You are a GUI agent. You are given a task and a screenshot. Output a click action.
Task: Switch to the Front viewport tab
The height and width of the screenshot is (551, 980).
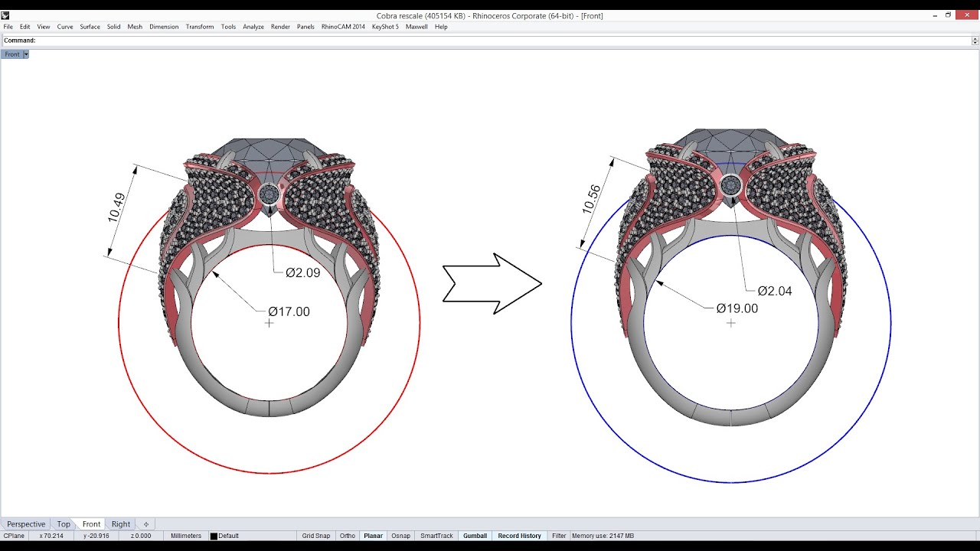click(x=91, y=524)
